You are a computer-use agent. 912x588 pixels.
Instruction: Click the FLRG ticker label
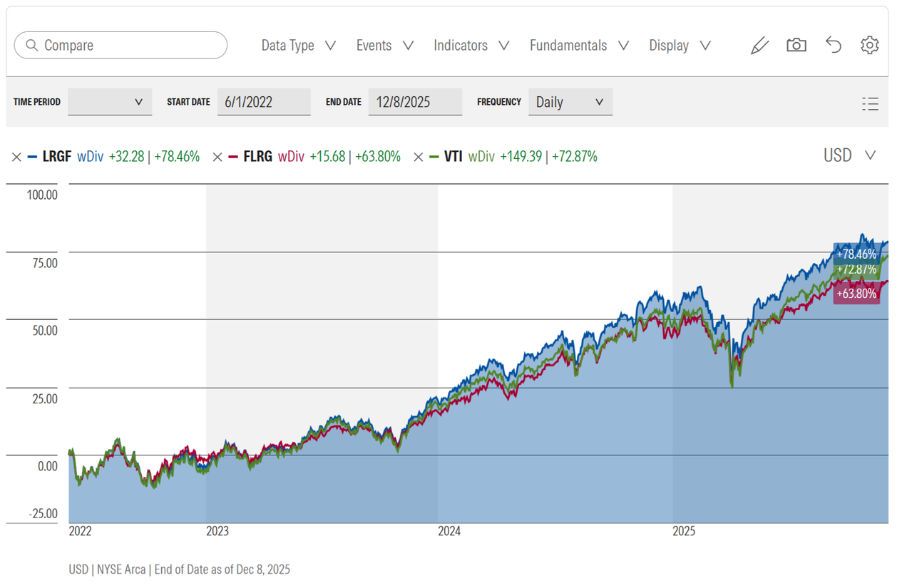coord(258,156)
